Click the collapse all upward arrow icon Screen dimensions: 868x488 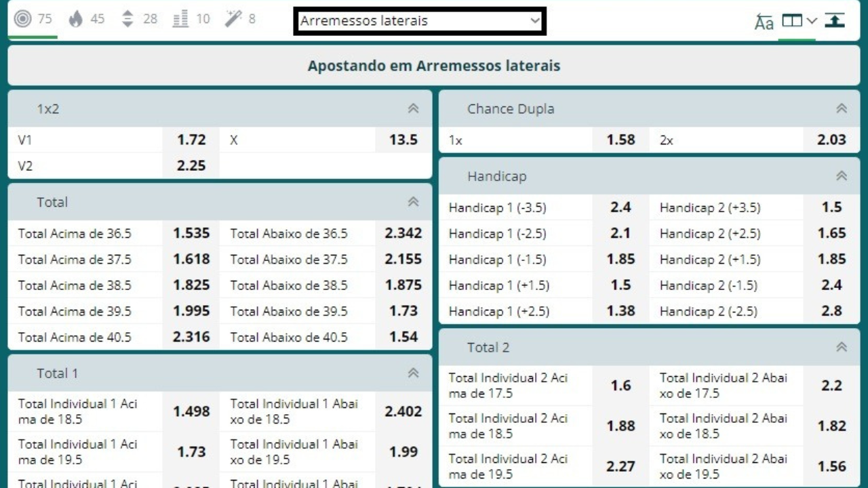[835, 20]
